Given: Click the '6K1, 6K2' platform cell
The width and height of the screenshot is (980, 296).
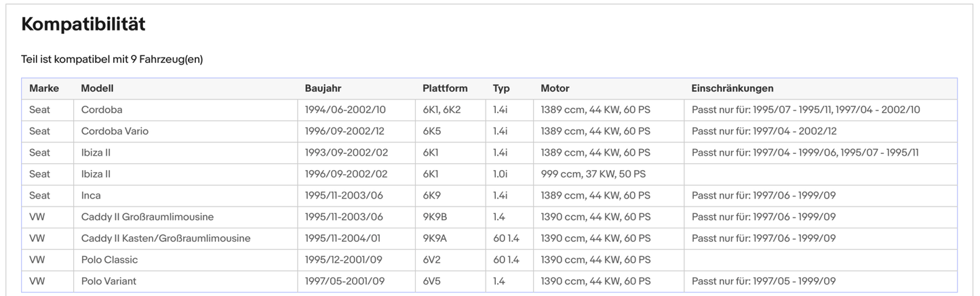Looking at the screenshot, I should (x=442, y=110).
